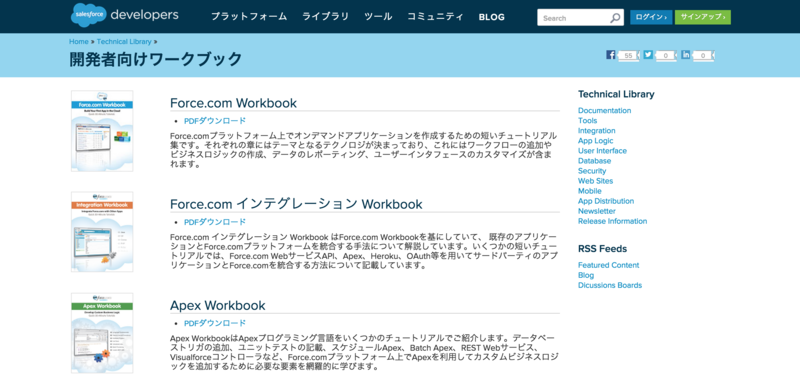Share page via Facebook icon
This screenshot has height=389, width=800.
[x=611, y=55]
